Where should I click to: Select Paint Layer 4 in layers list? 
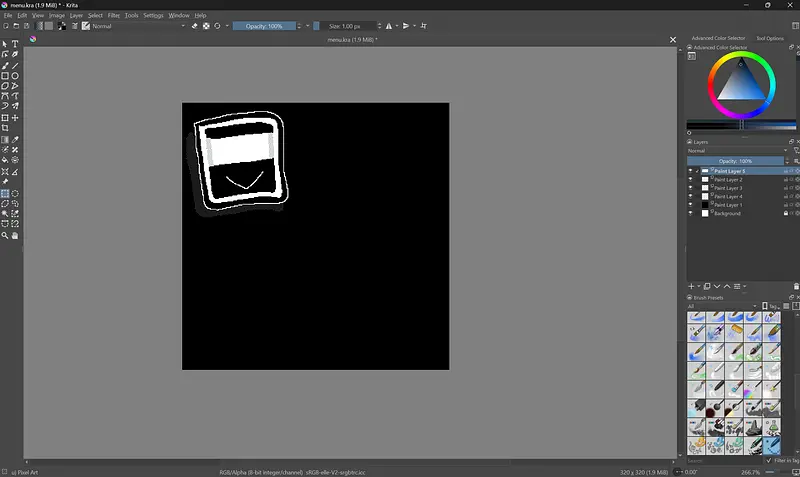[730, 197]
